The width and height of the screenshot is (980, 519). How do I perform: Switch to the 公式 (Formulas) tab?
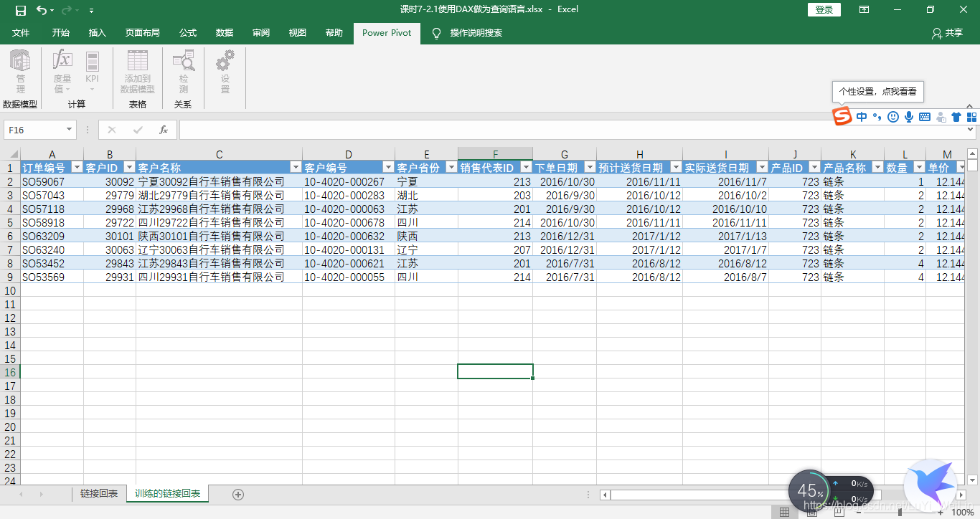(188, 33)
